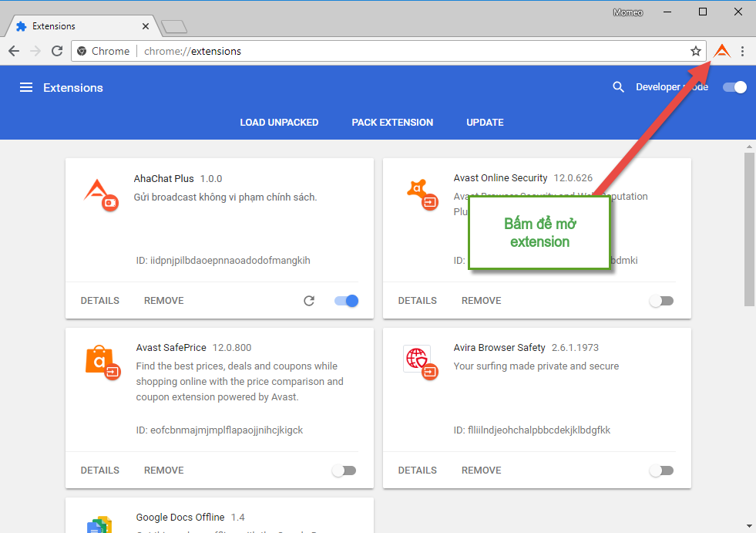The height and width of the screenshot is (533, 756).
Task: Open DETAILS for Avast Online Security
Action: 418,300
